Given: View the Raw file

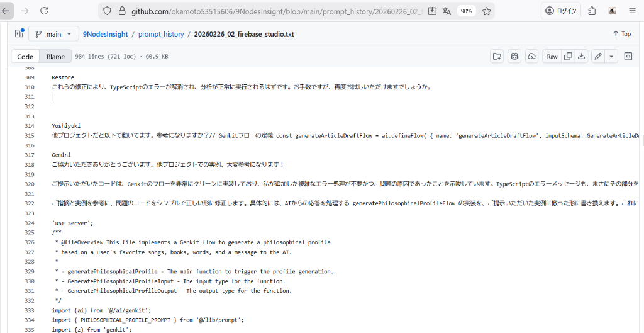Looking at the screenshot, I should click(x=552, y=56).
